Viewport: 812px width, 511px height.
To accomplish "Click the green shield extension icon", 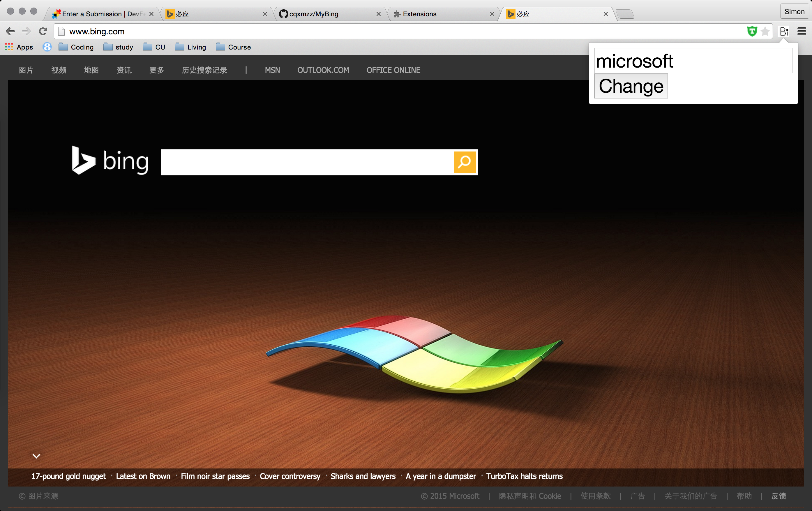I will 752,31.
